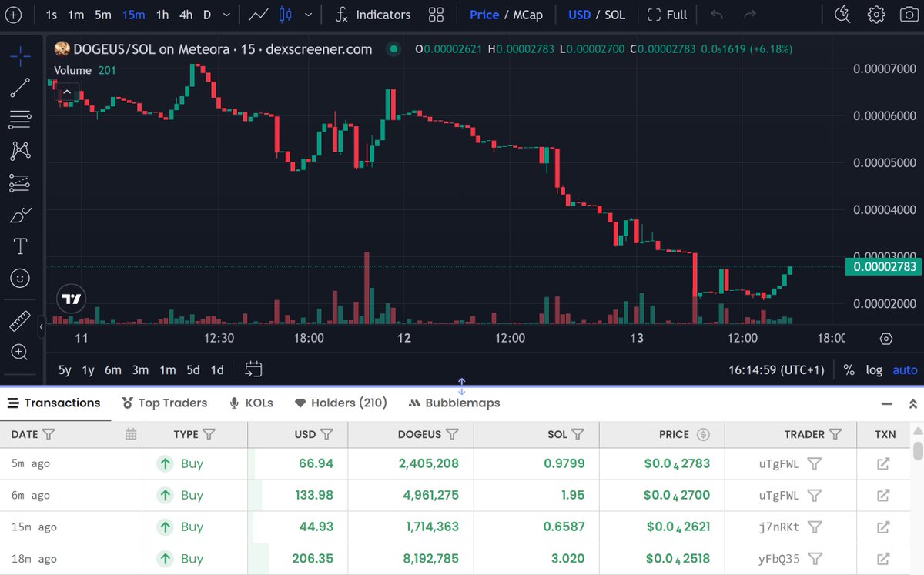Select the 4h timeframe
The width and height of the screenshot is (924, 575).
[186, 15]
